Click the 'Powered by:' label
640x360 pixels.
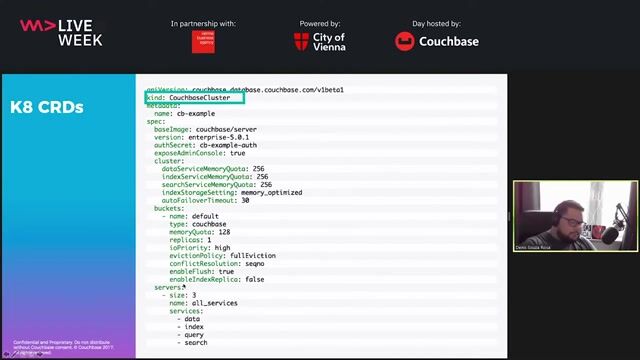click(320, 24)
